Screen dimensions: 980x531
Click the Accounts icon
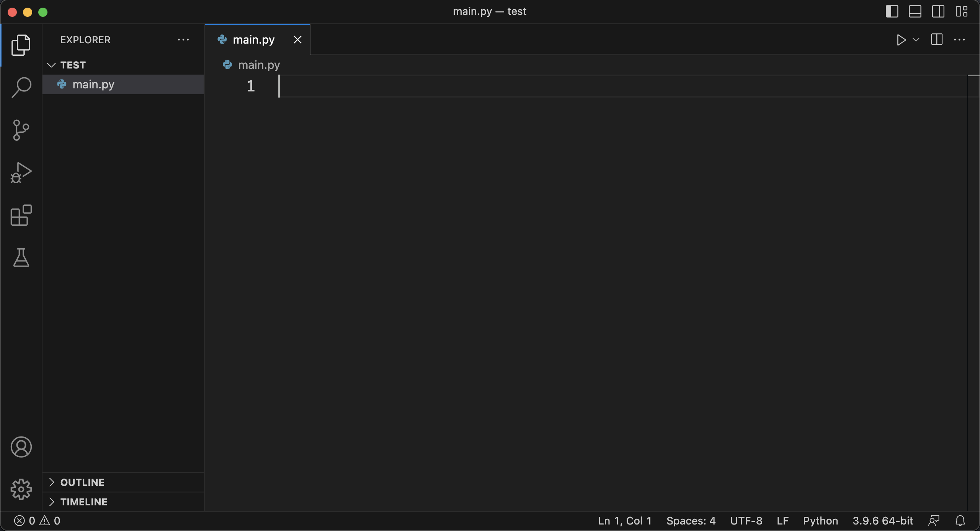(21, 447)
